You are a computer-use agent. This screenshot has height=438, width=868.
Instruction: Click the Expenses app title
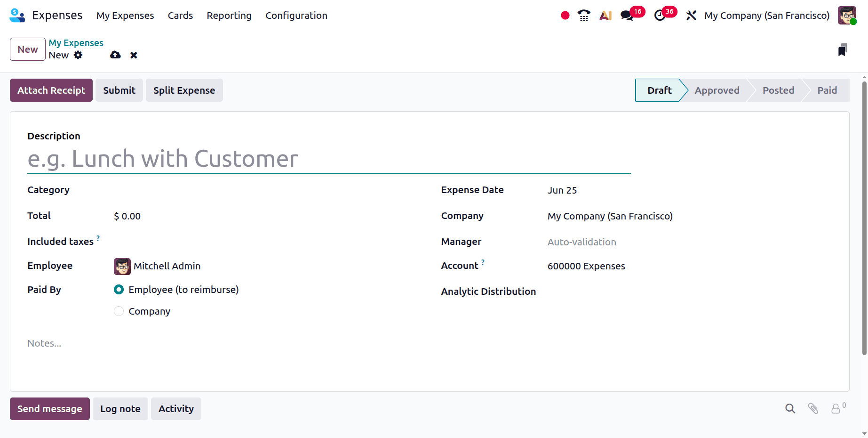tap(57, 16)
